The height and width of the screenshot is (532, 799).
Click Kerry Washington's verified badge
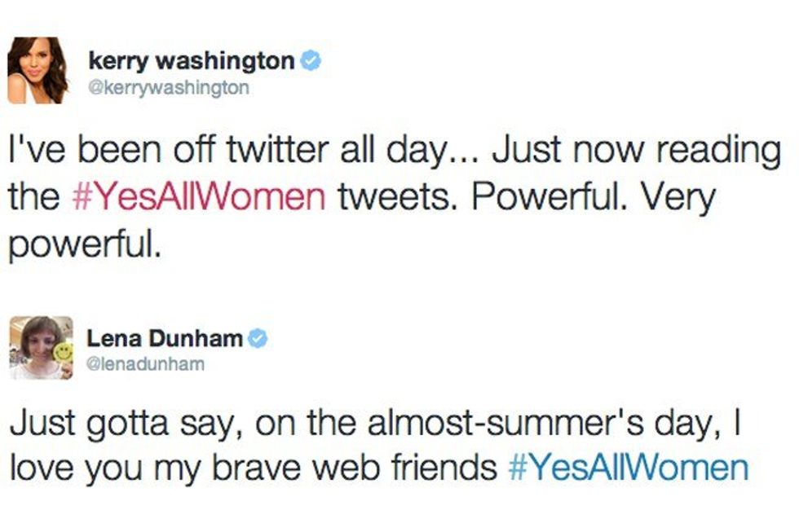point(311,60)
